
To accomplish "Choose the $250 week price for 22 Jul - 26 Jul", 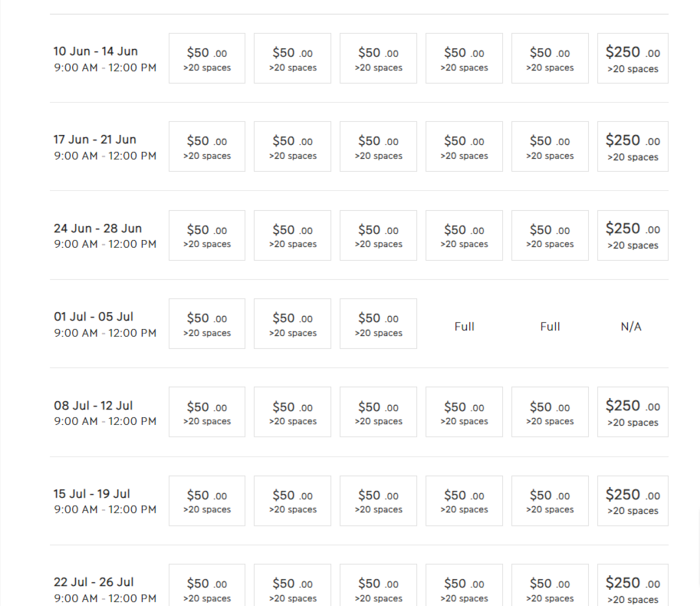I will (x=633, y=585).
